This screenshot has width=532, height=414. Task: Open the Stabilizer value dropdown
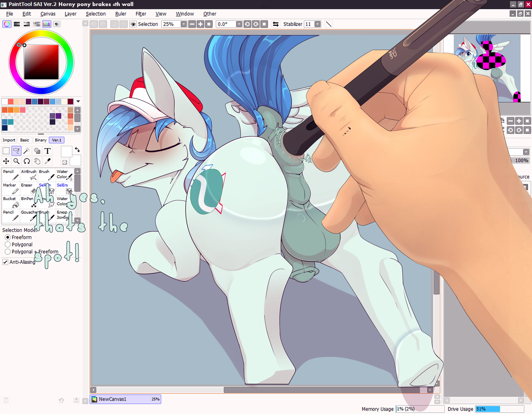(317, 24)
